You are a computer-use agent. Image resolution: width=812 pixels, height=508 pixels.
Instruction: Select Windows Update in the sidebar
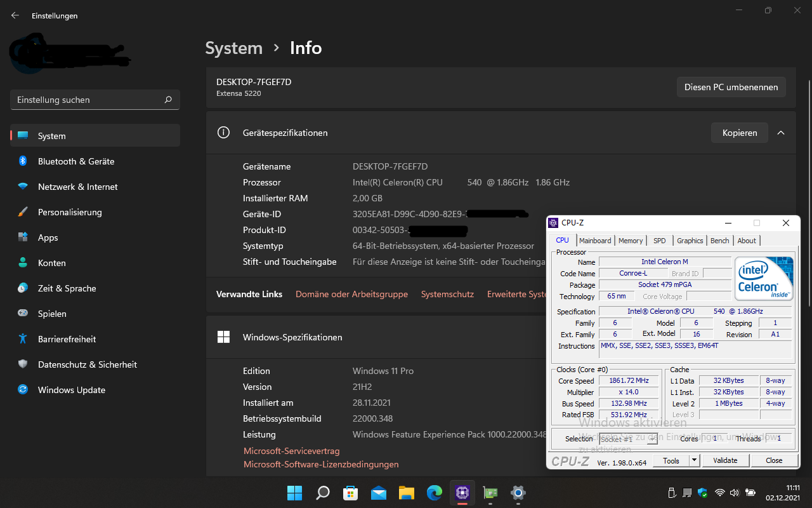(70, 389)
